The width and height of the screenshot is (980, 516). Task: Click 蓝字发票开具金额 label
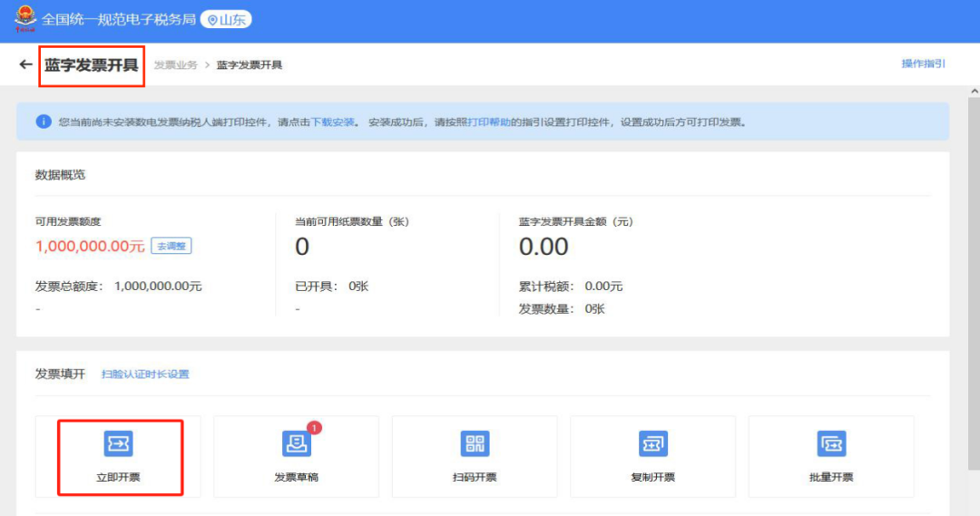575,222
